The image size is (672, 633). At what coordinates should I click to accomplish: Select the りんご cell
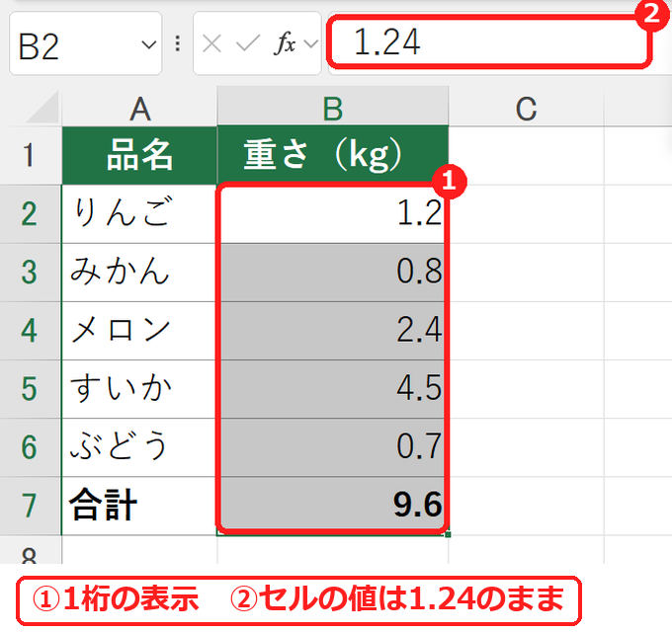[139, 214]
